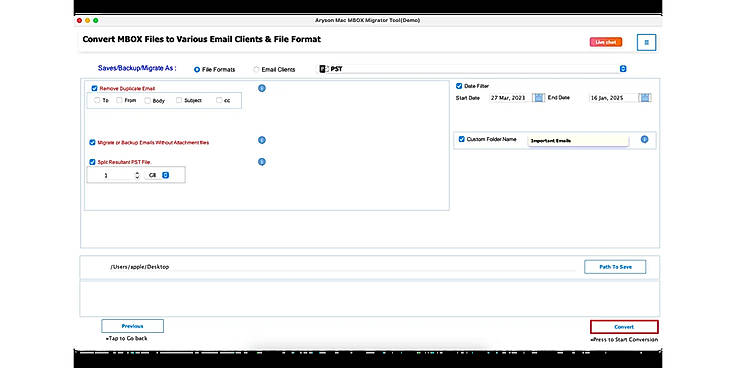Screen dimensions: 736x368
Task: Uncheck Migrate or Backup Emails Without Attachment
Action: (92, 142)
